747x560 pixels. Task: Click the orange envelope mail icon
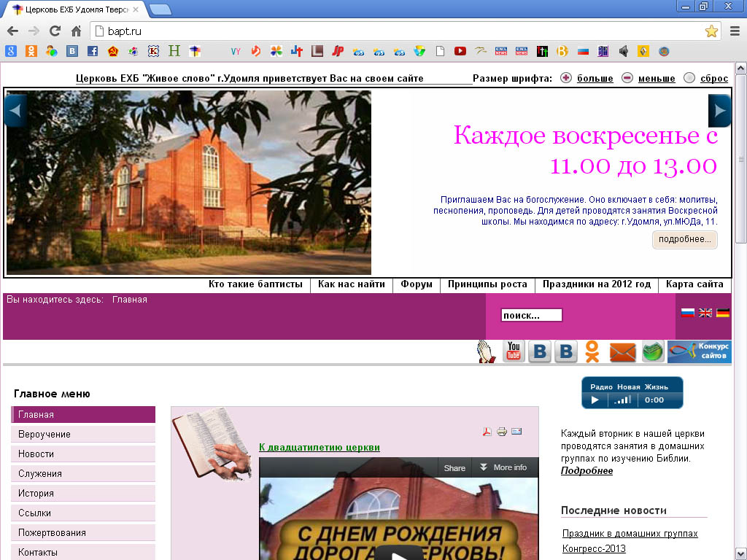click(x=622, y=352)
